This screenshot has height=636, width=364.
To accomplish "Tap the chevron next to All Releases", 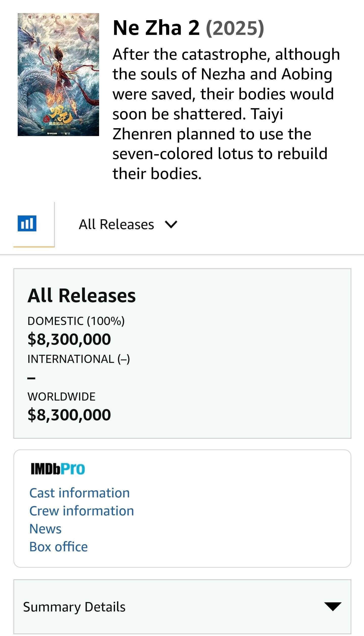I will (171, 224).
